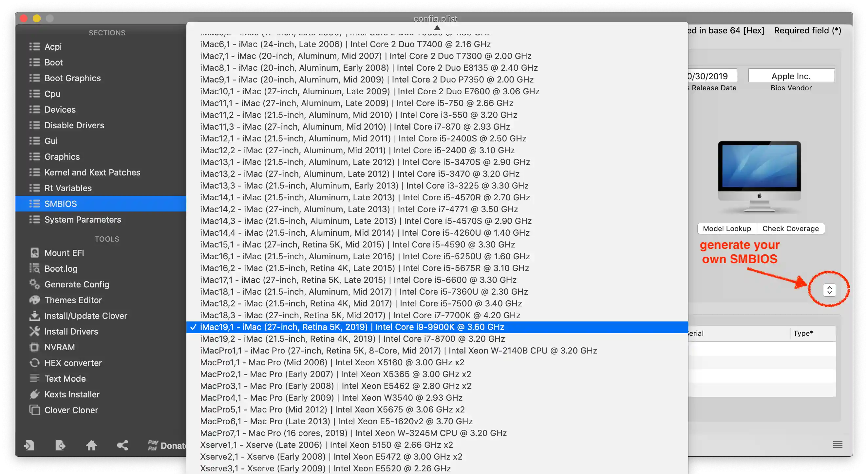Click the Bios Vendor input field

791,76
